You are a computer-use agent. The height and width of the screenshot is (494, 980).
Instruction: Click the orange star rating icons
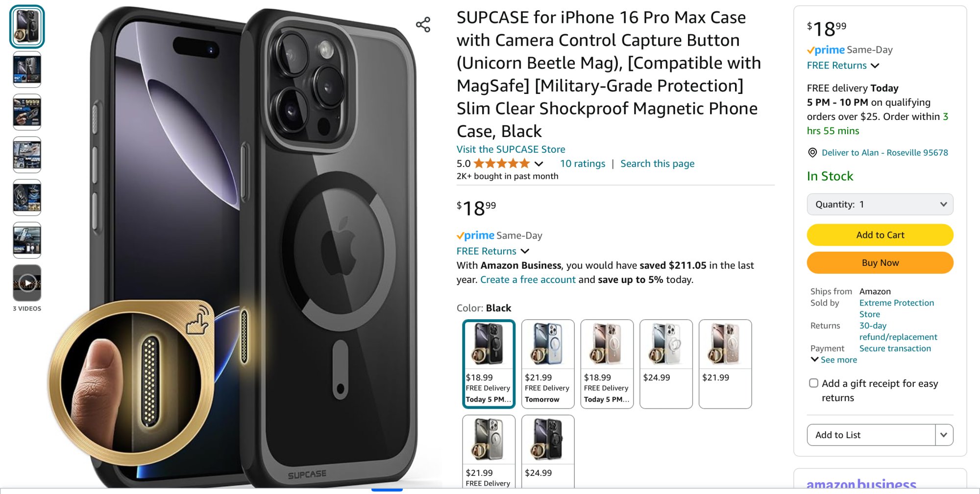502,164
